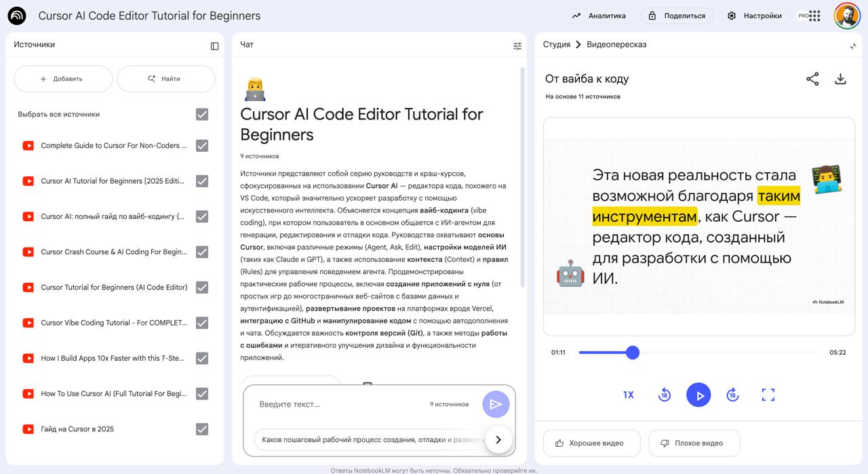This screenshot has width=868, height=474.
Task: Open Google apps grid icon
Action: (815, 16)
